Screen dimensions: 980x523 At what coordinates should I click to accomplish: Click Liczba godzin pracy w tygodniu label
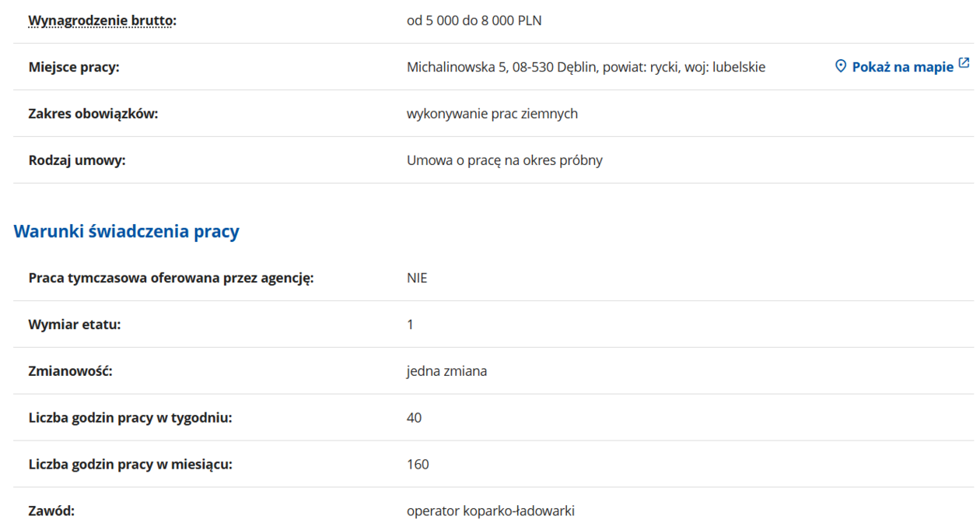tap(130, 418)
